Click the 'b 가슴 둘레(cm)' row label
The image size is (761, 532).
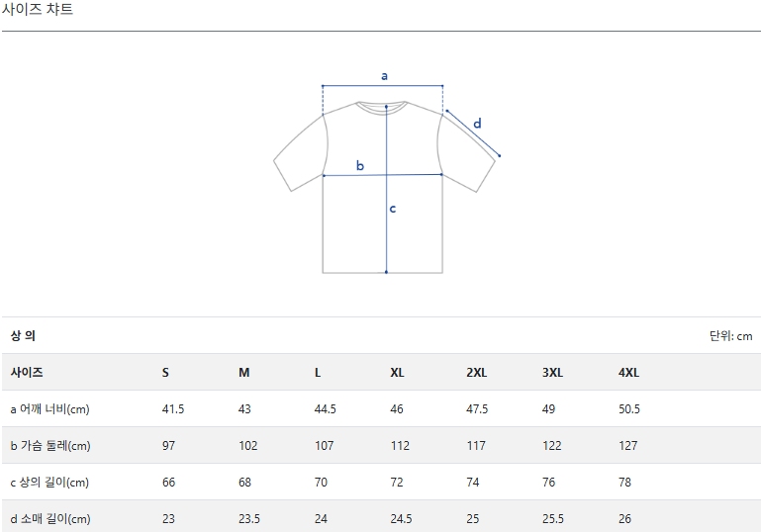pyautogui.click(x=50, y=446)
